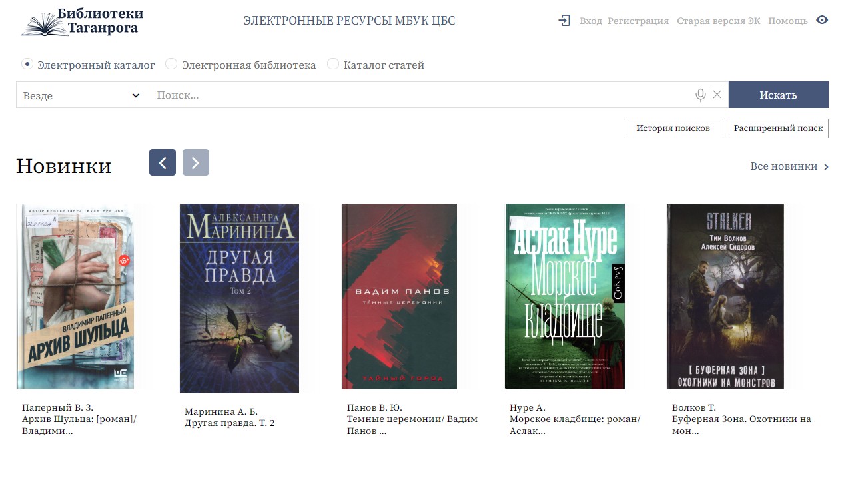Click caption Нуре А. Морское кладбище
This screenshot has width=868, height=488.
click(575, 419)
